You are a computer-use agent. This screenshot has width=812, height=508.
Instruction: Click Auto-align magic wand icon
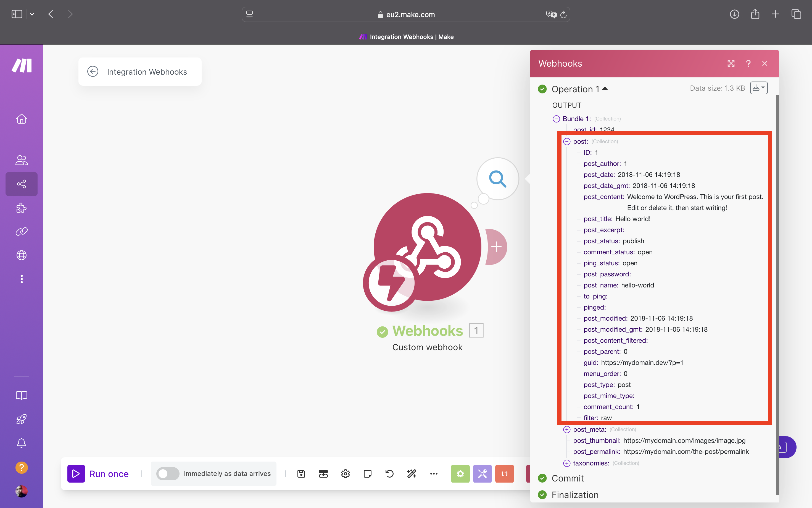click(412, 474)
